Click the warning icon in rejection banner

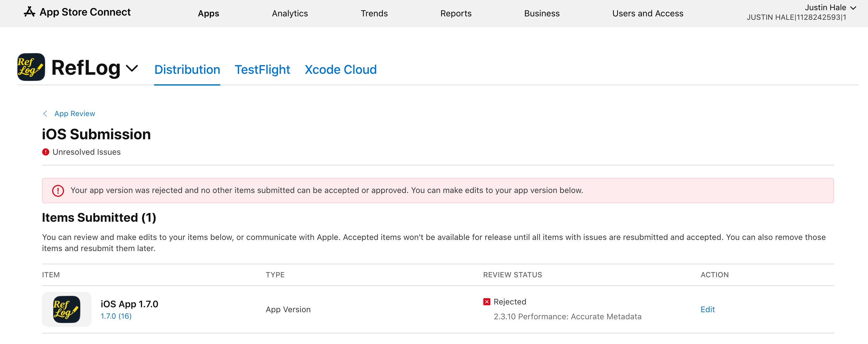58,190
